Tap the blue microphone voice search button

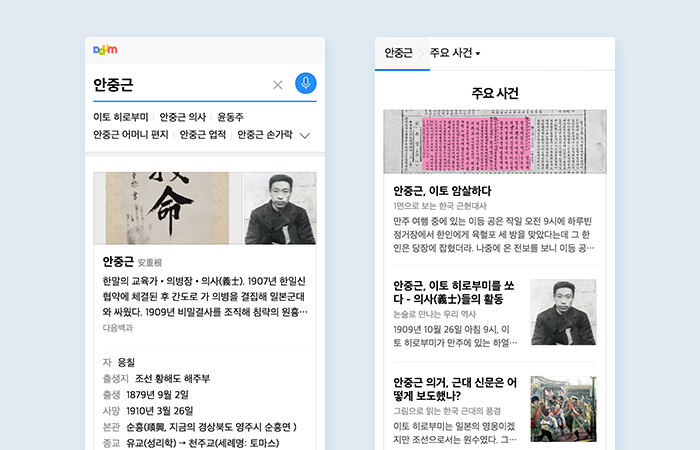[x=306, y=83]
